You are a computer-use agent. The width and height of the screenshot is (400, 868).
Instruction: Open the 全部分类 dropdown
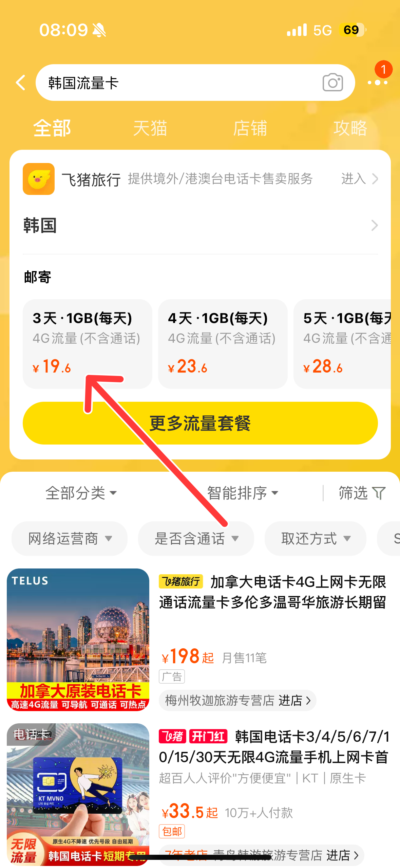tap(81, 493)
